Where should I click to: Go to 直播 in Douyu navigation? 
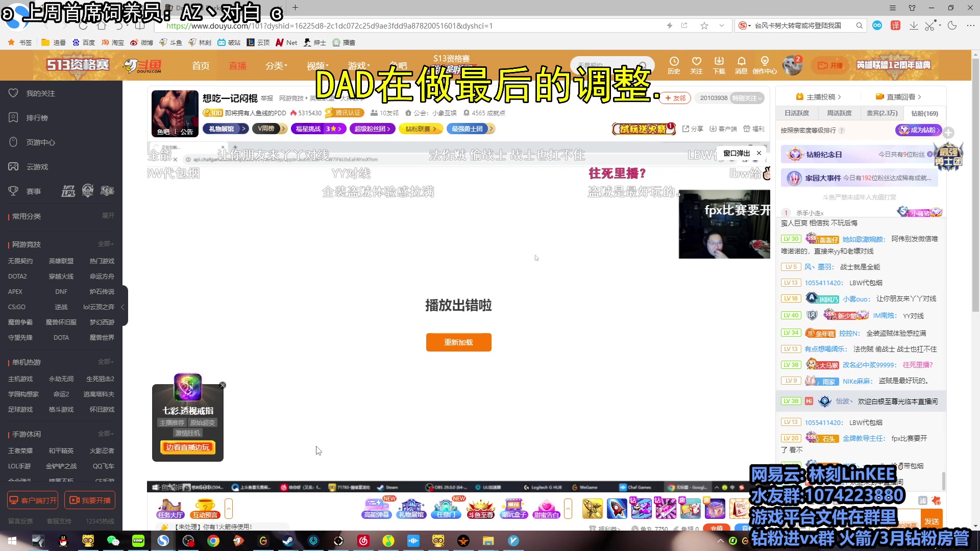(238, 66)
